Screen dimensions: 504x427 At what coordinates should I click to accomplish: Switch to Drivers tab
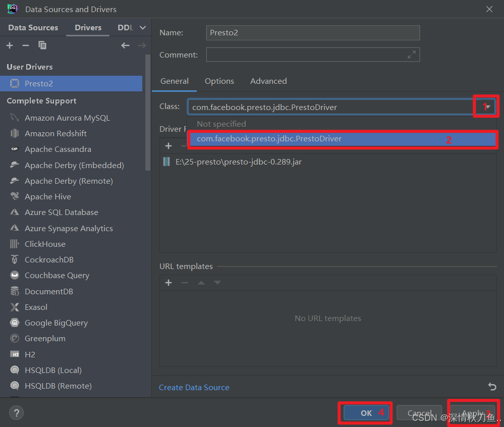click(88, 28)
